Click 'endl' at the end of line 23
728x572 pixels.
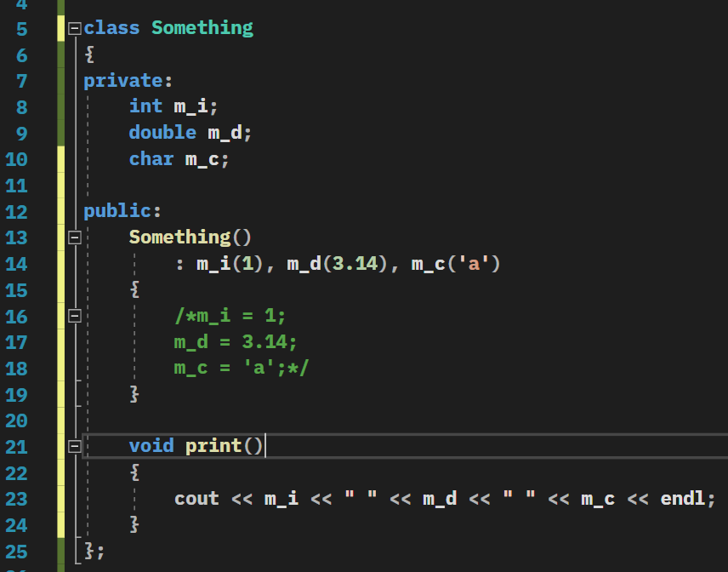683,499
